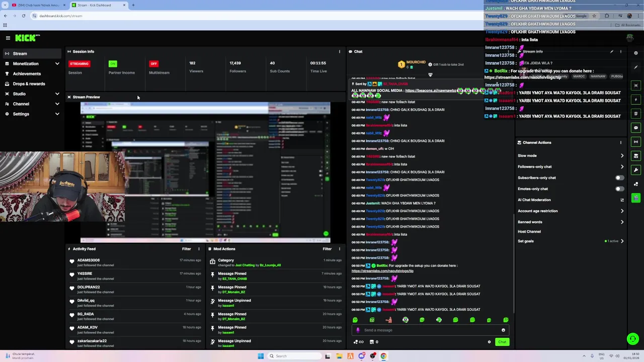Image resolution: width=644 pixels, height=362 pixels.
Task: Open Account age restriction arrow
Action: [x=622, y=211]
